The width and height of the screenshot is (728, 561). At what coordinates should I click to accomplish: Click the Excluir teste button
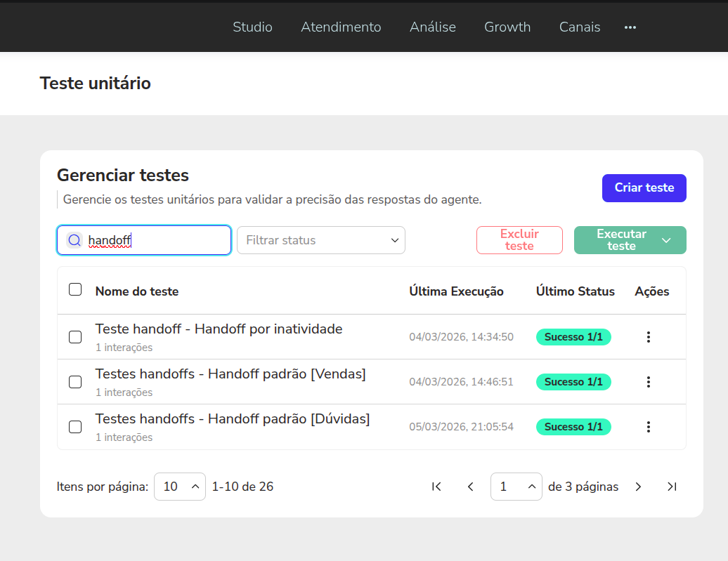pyautogui.click(x=519, y=240)
